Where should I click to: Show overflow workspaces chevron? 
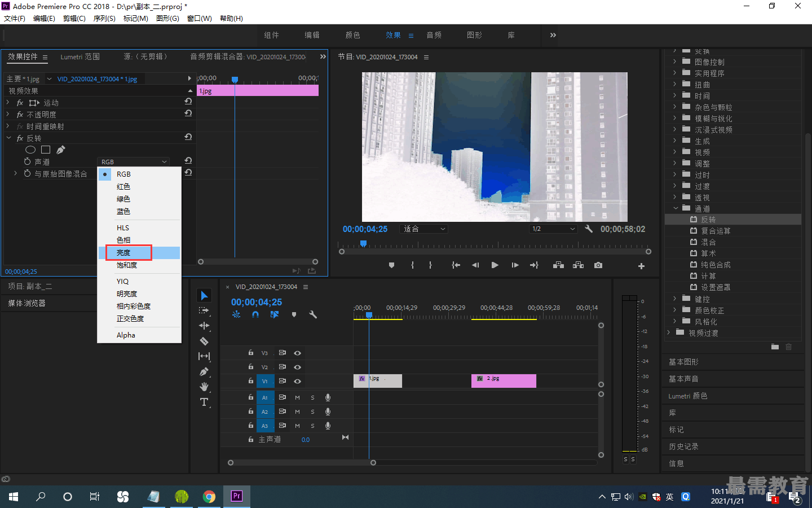pyautogui.click(x=553, y=35)
